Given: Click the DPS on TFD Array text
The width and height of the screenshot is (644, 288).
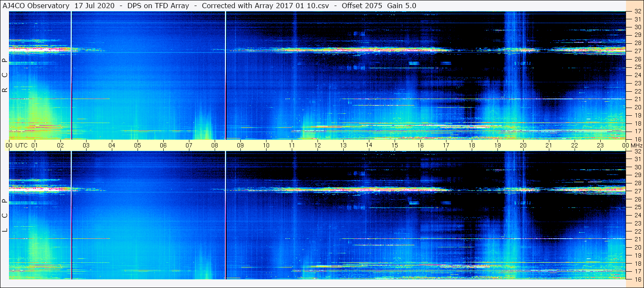Looking at the screenshot, I should [x=158, y=6].
